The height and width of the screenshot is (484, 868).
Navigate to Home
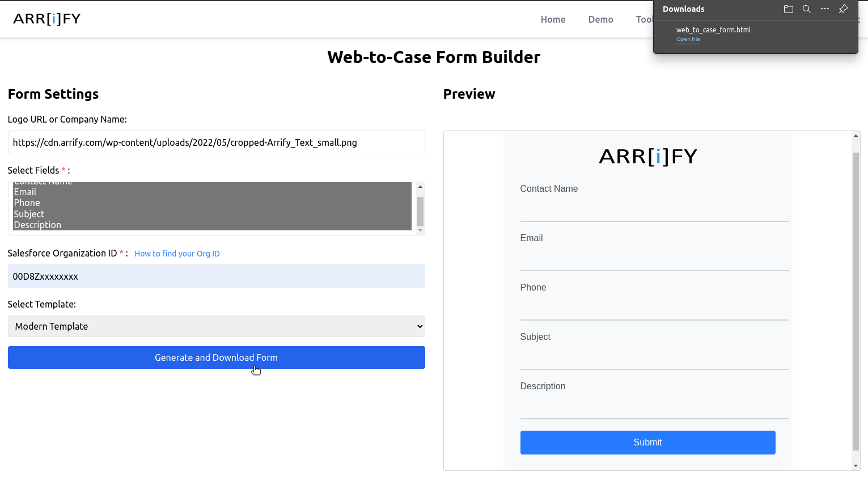(553, 19)
